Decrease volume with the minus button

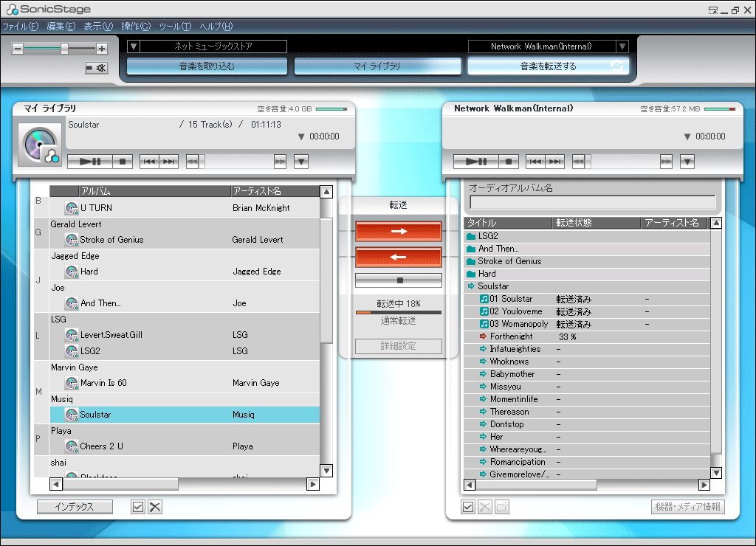point(18,48)
